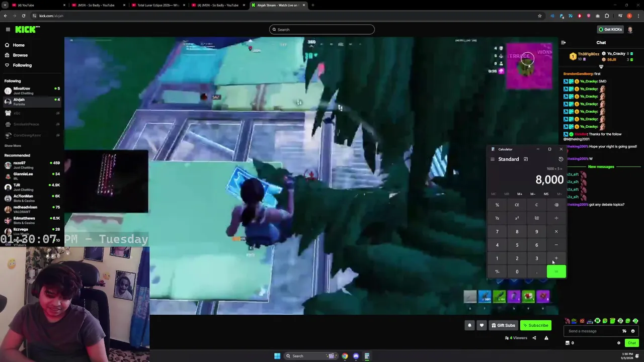Open chat shop icon
Image resolution: width=644 pixels, height=362 pixels.
tap(568, 343)
